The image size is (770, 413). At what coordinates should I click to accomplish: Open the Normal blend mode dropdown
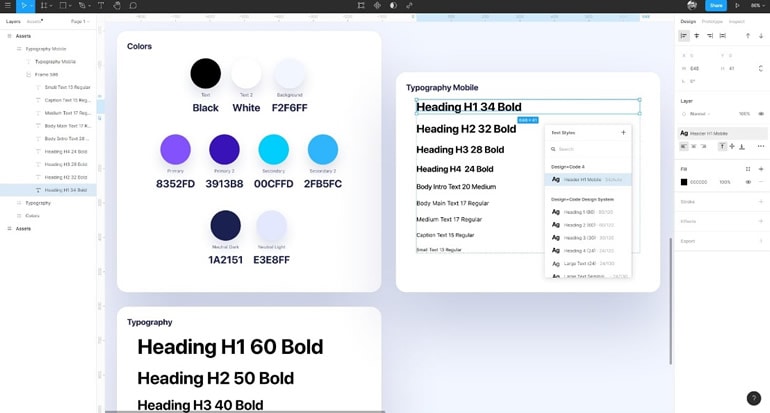coord(699,113)
